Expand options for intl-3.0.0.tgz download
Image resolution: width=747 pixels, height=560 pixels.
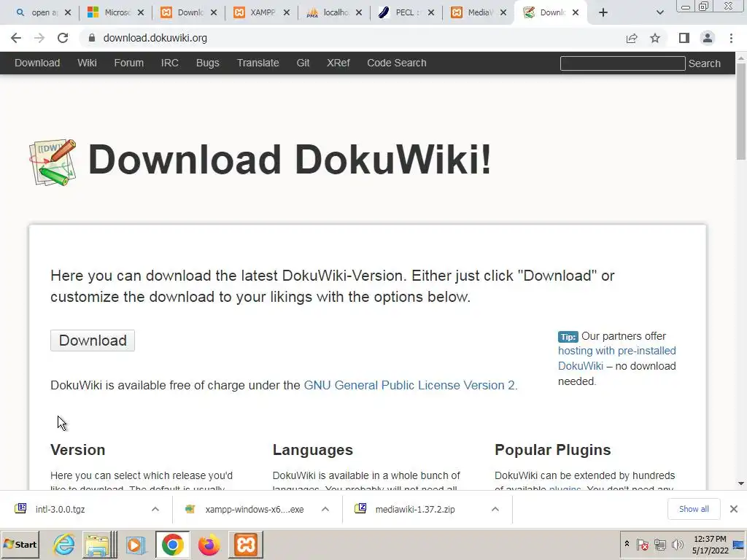point(155,509)
